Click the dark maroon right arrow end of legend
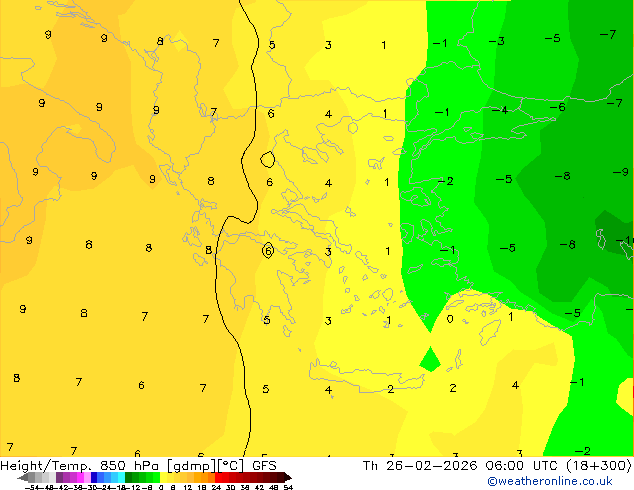 [288, 477]
